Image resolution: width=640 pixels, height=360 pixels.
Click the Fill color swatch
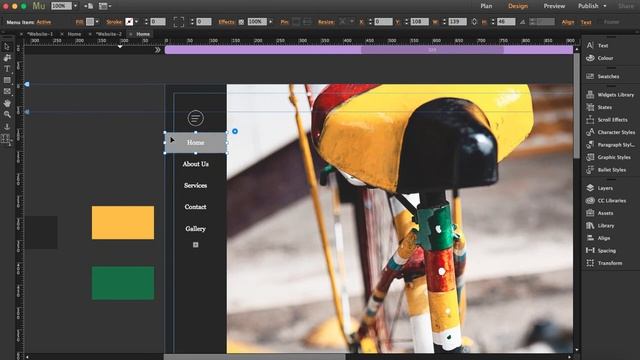click(90, 22)
